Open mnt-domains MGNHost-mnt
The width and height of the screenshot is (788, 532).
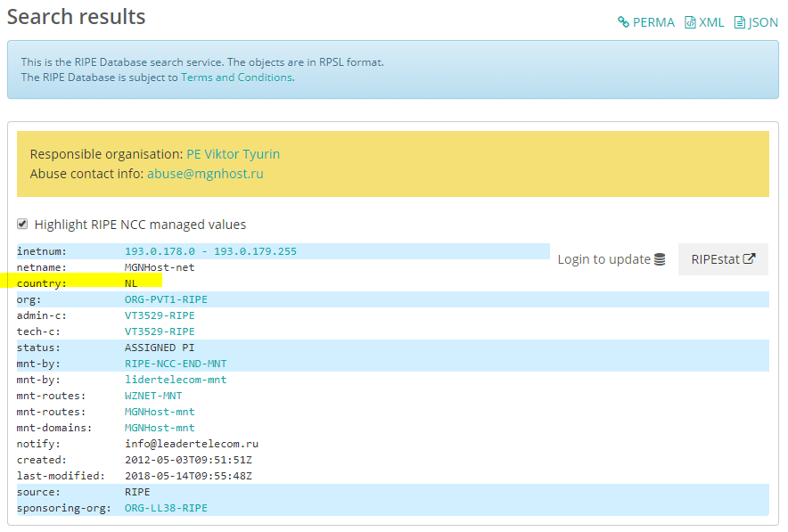click(160, 428)
